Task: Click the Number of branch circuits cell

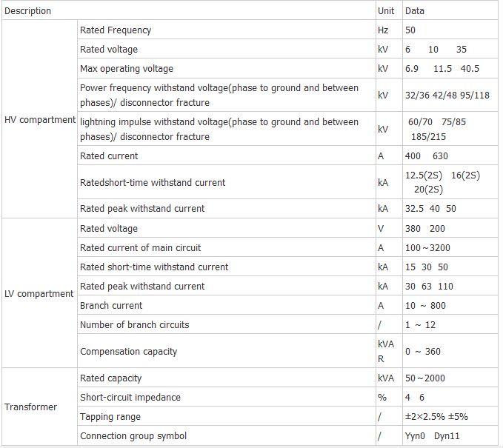Action: point(135,325)
